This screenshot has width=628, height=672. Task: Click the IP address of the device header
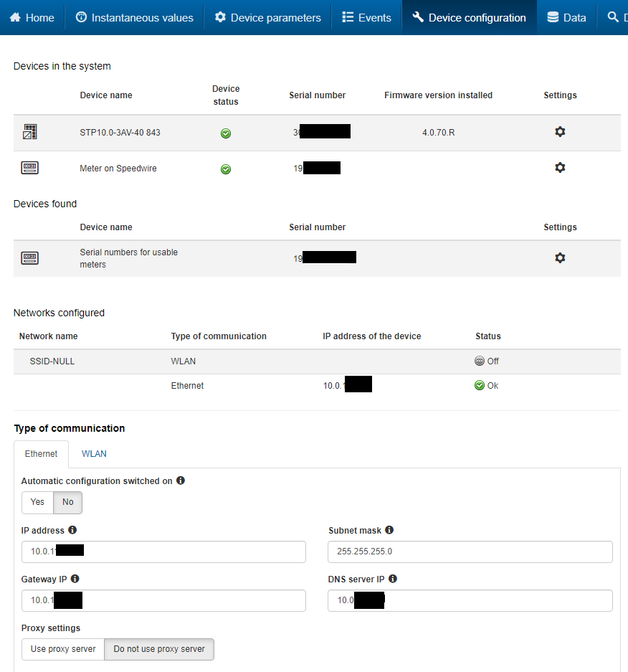click(x=372, y=336)
